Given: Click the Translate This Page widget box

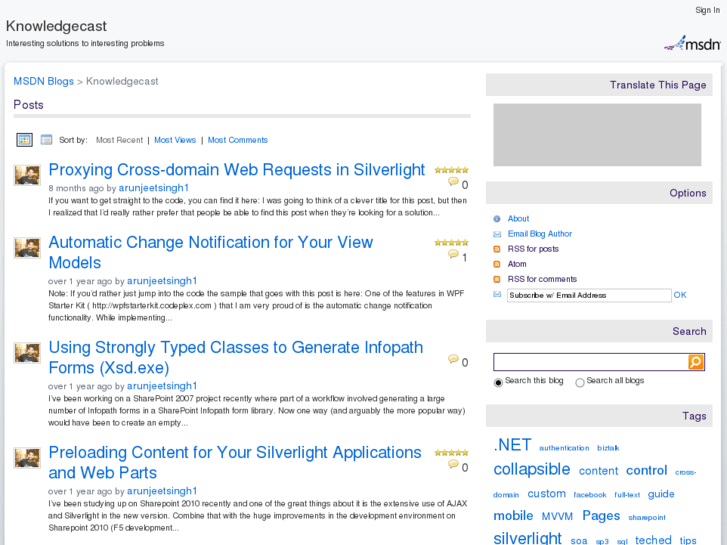Looking at the screenshot, I should 597,135.
